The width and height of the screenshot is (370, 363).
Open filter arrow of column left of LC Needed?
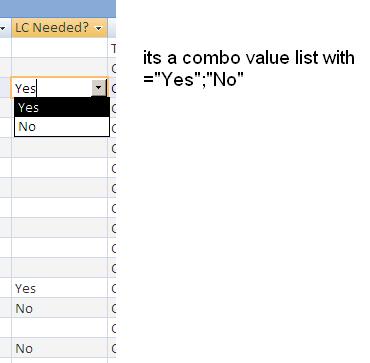4,28
